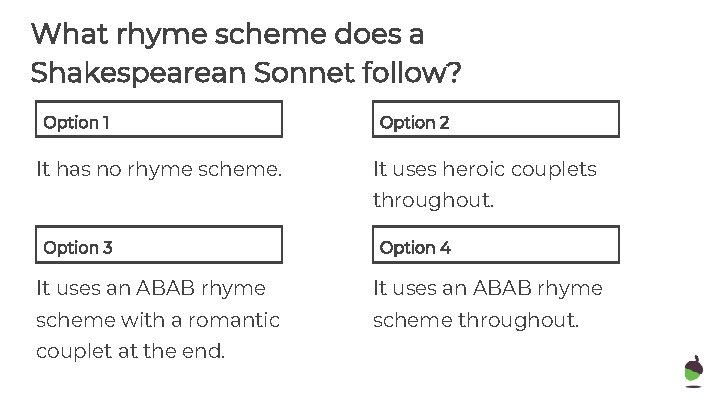The image size is (720, 405).
Task: Click the word 'ABAB' under Option 3
Action: 165,288
